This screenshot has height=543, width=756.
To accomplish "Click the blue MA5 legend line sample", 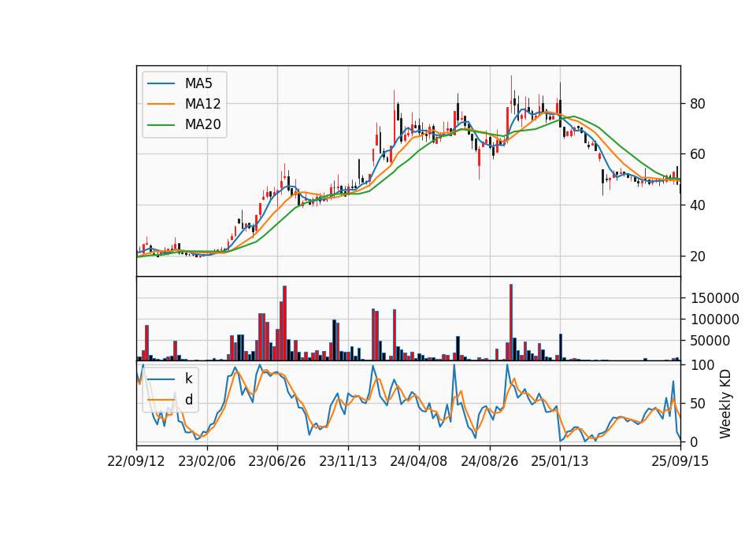I will [x=161, y=83].
